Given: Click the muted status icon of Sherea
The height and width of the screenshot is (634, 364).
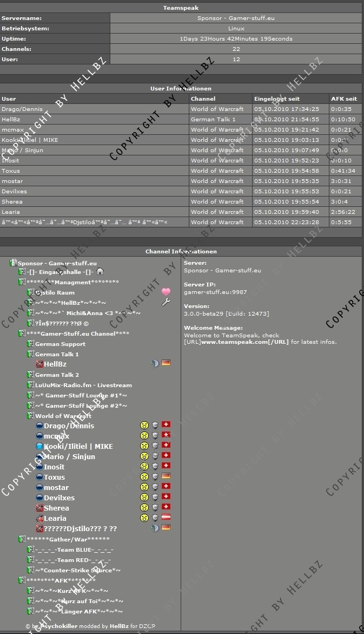Looking at the screenshot, I should (x=39, y=508).
